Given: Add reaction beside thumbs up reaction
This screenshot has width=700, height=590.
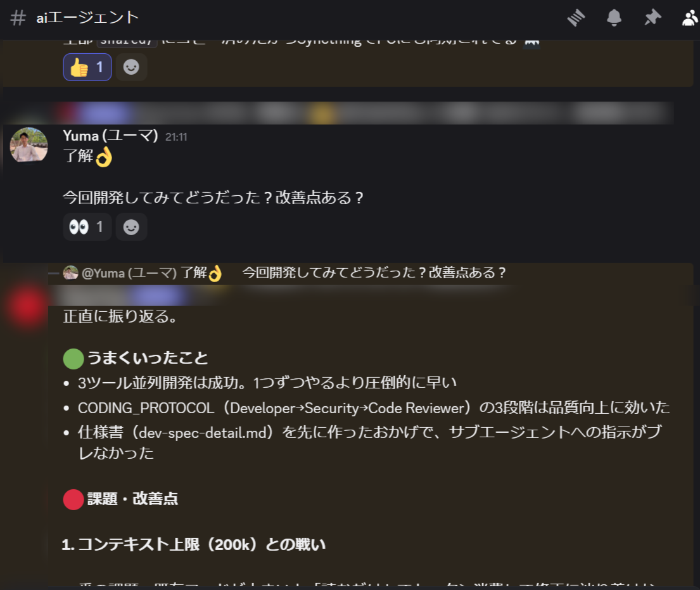Looking at the screenshot, I should pos(131,67).
